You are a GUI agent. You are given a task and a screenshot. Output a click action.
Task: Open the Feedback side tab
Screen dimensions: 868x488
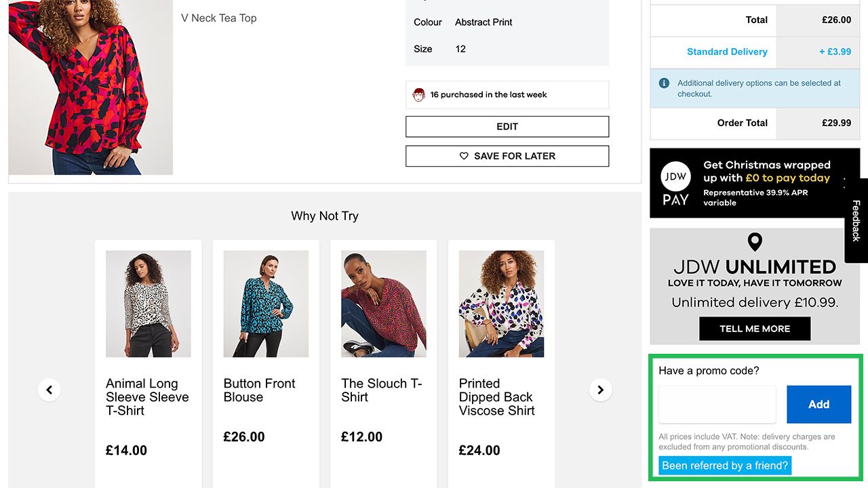[856, 221]
